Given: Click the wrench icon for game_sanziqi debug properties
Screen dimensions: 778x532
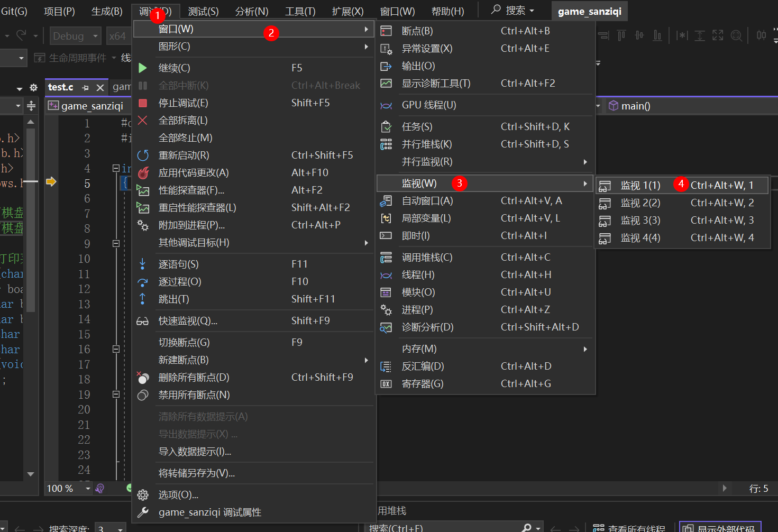Looking at the screenshot, I should pos(143,512).
